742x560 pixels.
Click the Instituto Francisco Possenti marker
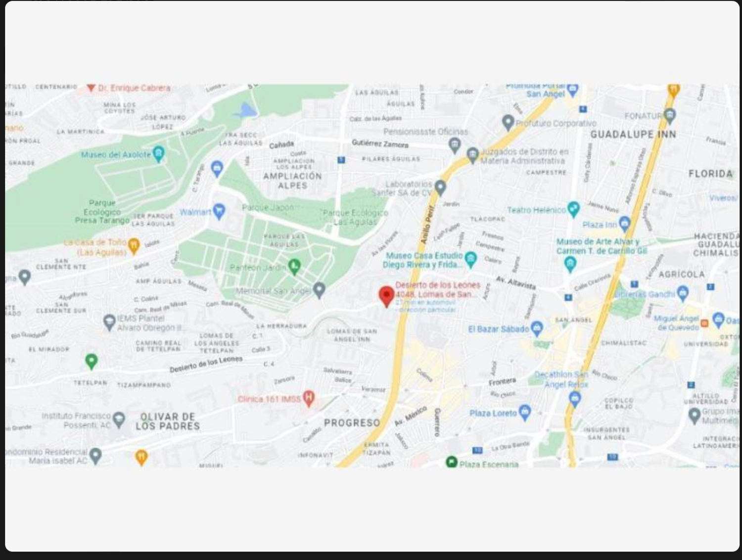coord(119,420)
